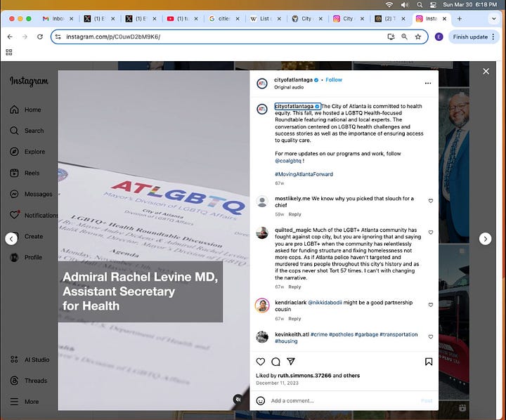The height and width of the screenshot is (420, 506).
Task: Open the @coalgbtq mention link
Action: 288,161
